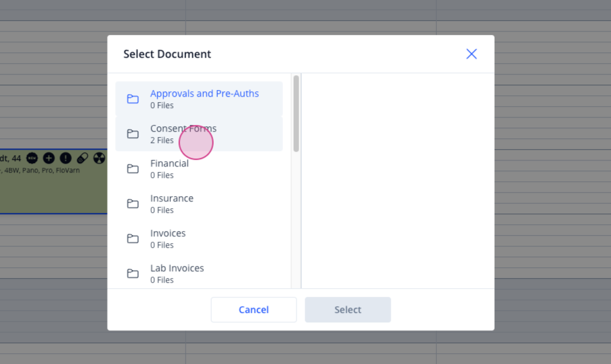611x364 pixels.
Task: Click '0 Files' under Invoices
Action: point(162,245)
